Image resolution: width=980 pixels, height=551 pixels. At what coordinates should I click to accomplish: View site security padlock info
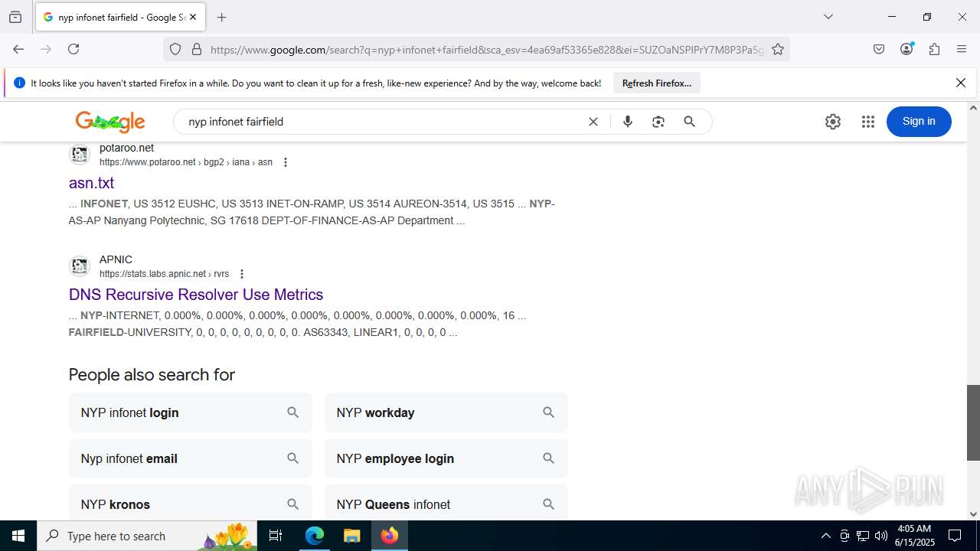coord(197,50)
